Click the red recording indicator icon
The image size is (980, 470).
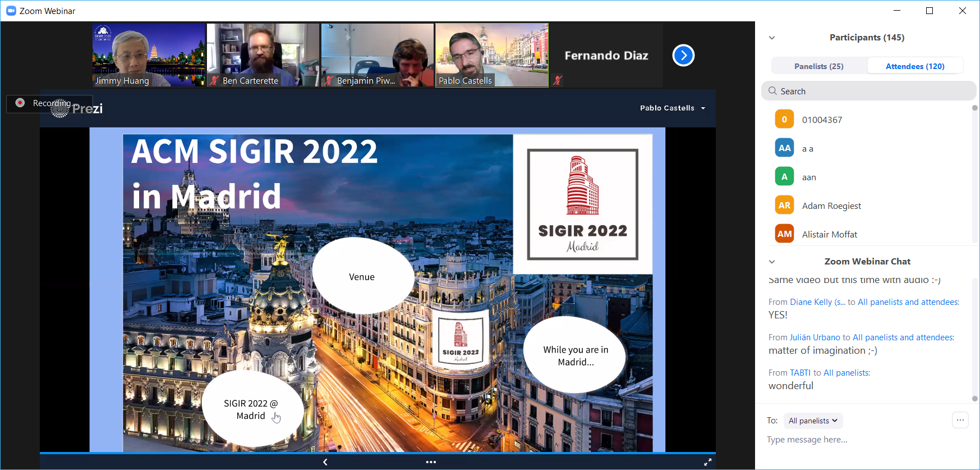[20, 103]
